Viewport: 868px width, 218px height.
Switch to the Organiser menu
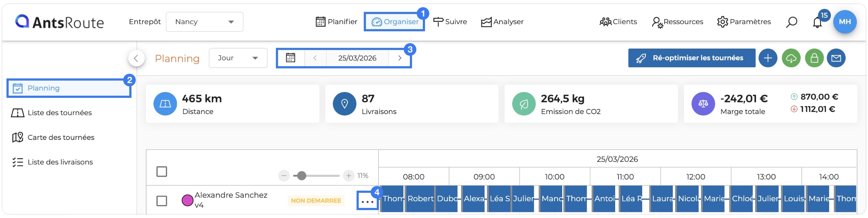click(395, 22)
